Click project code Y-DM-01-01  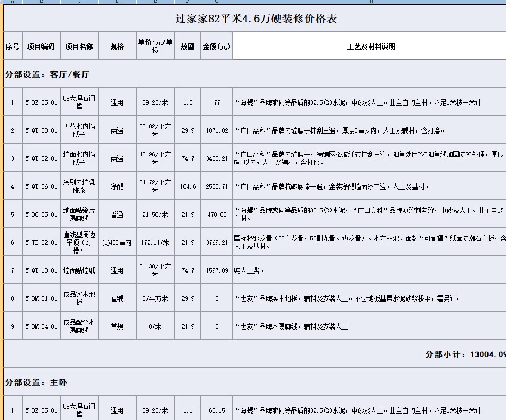pos(41,298)
